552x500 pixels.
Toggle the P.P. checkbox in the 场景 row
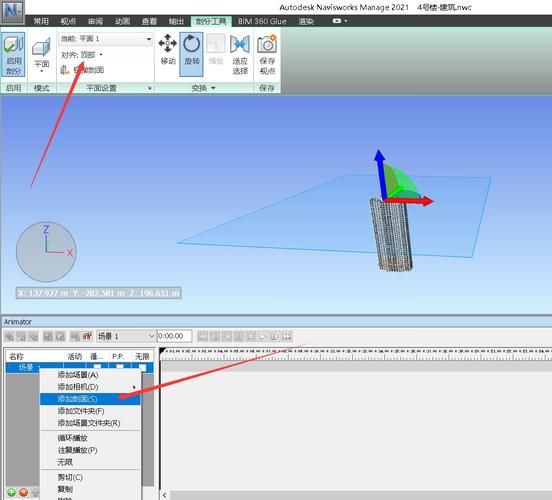(x=120, y=367)
